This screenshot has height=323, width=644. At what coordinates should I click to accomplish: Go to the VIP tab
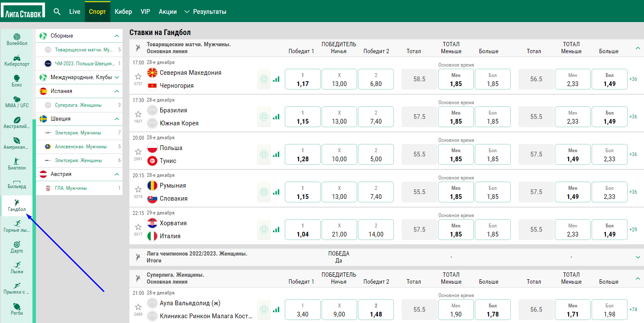(x=145, y=12)
